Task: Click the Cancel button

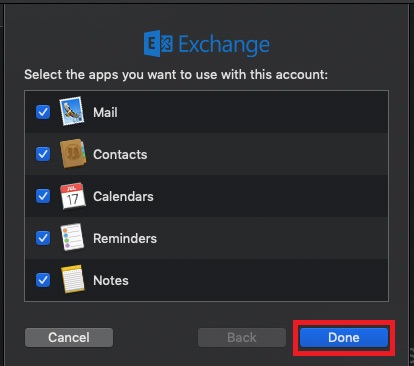Action: [69, 338]
